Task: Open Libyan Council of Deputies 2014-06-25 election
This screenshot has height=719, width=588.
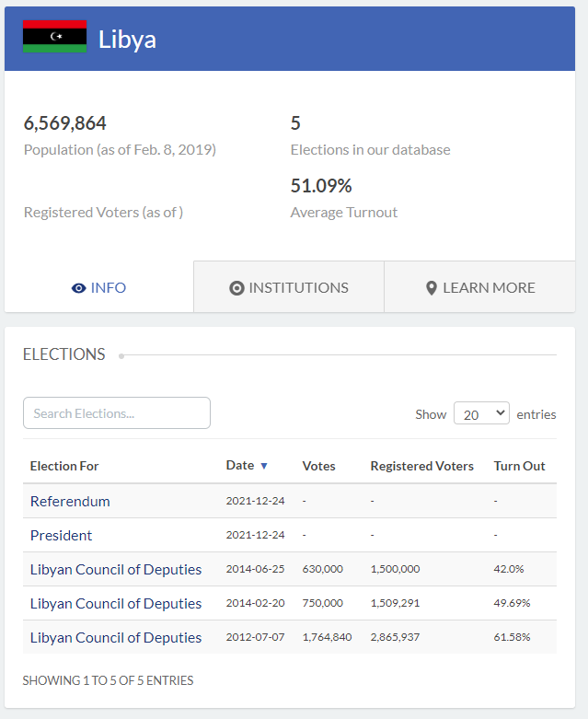Action: tap(116, 569)
